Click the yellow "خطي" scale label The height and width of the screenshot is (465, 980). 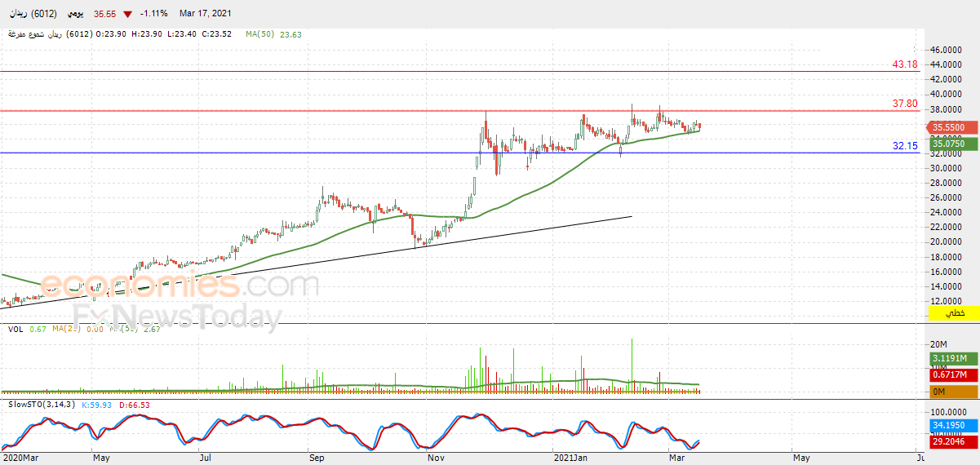tap(954, 313)
